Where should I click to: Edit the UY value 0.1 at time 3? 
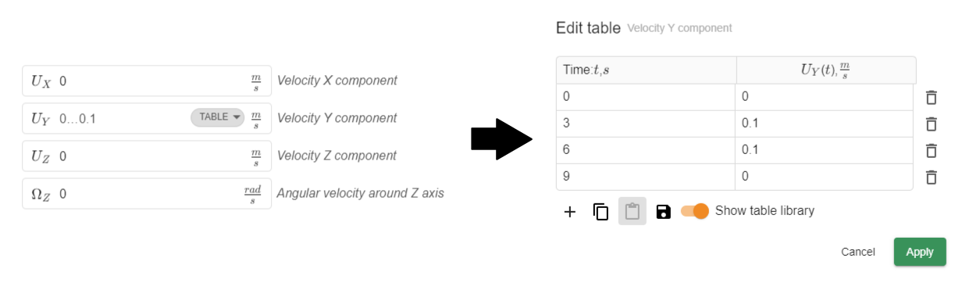coord(824,124)
